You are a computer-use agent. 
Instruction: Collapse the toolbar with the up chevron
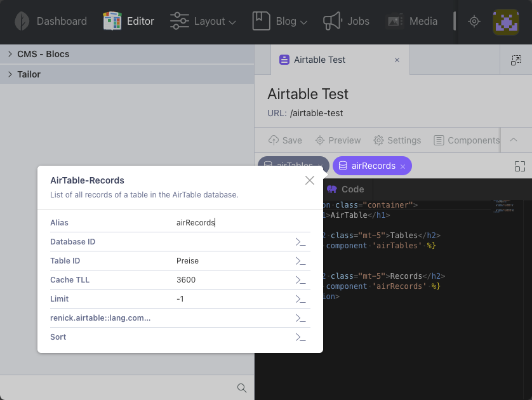point(514,140)
